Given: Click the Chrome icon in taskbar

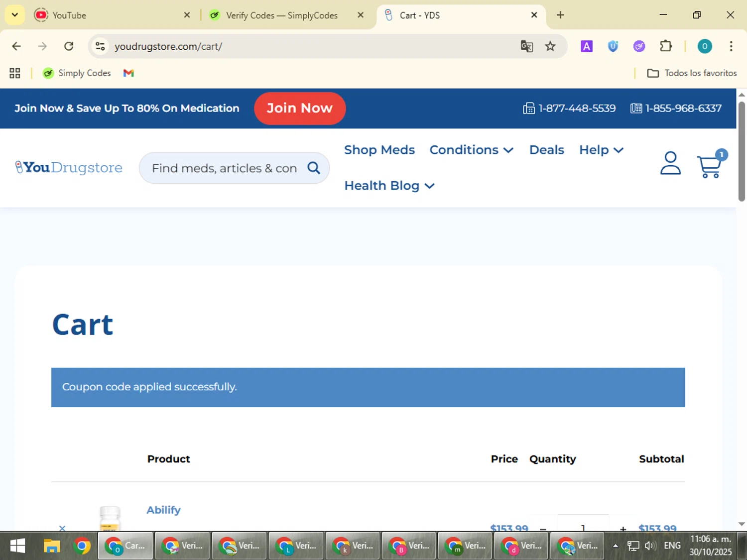Looking at the screenshot, I should (x=82, y=546).
